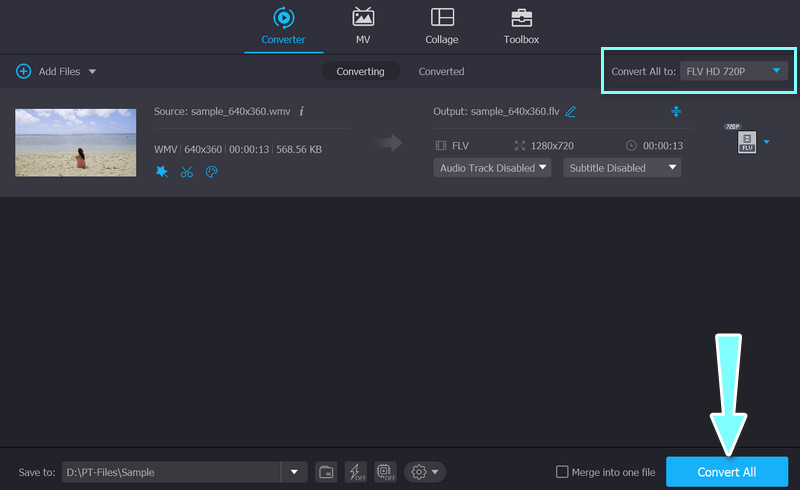
Task: Open the Audio Track Disabled dropdown
Action: (x=494, y=168)
